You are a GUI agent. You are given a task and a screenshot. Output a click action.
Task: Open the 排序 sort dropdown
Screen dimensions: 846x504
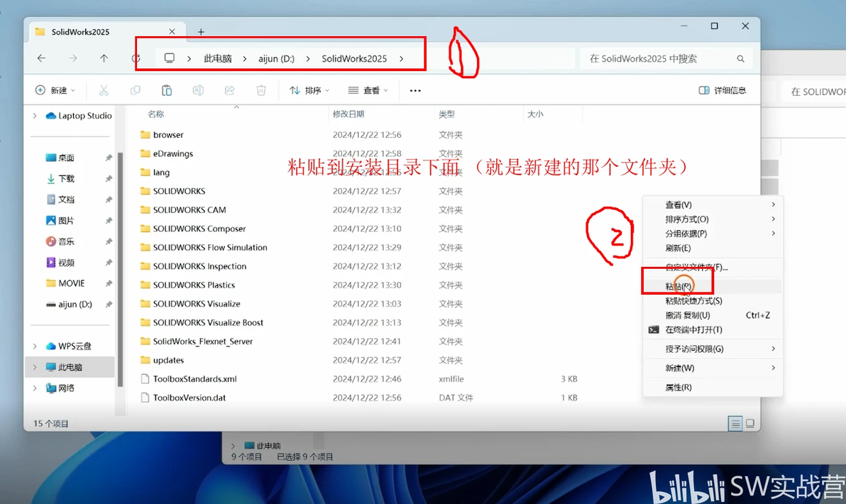309,90
